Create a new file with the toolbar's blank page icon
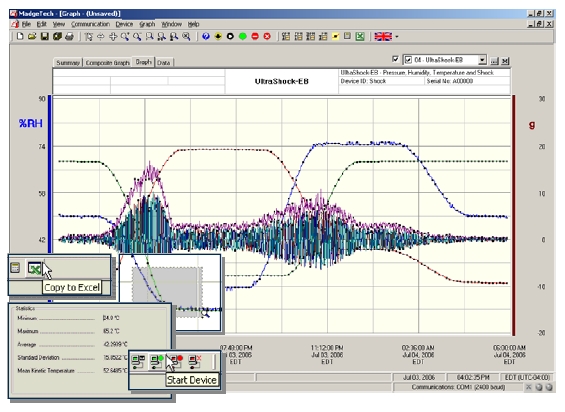 click(x=20, y=36)
